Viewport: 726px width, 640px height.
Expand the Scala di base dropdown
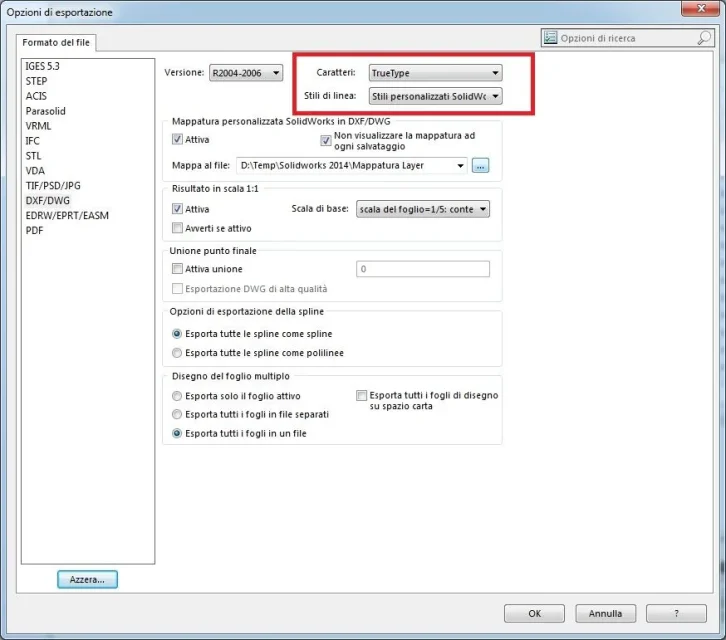click(422, 209)
